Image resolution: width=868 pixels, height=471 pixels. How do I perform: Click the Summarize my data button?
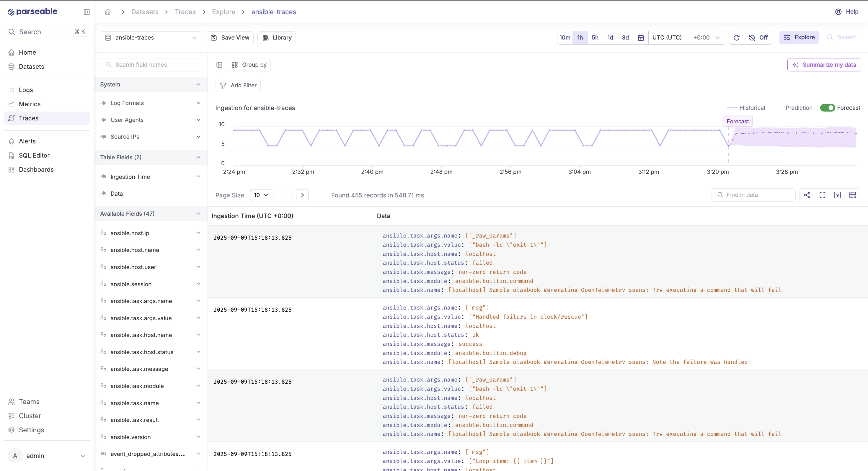[823, 65]
